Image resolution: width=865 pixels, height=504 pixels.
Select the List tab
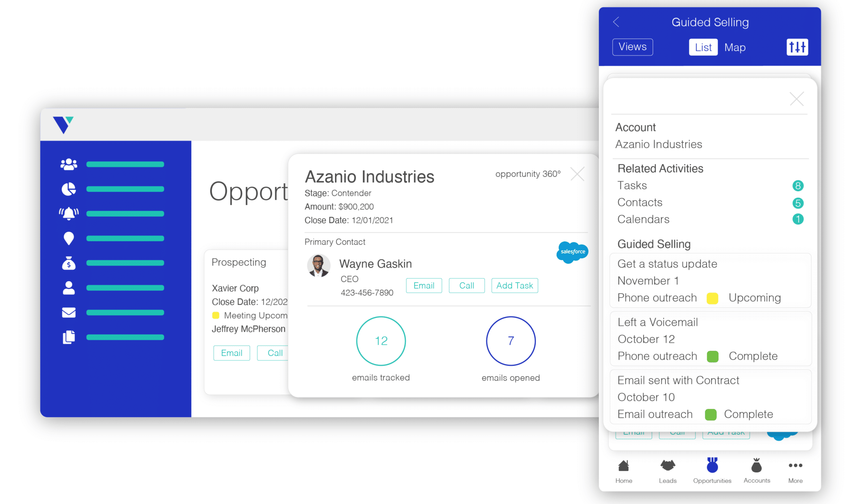coord(703,47)
